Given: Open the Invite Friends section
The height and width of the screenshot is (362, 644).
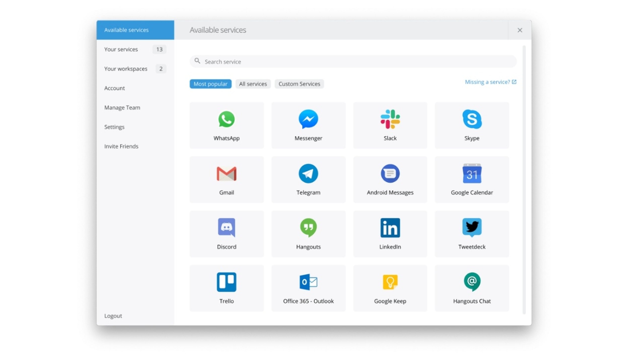Looking at the screenshot, I should click(x=135, y=146).
